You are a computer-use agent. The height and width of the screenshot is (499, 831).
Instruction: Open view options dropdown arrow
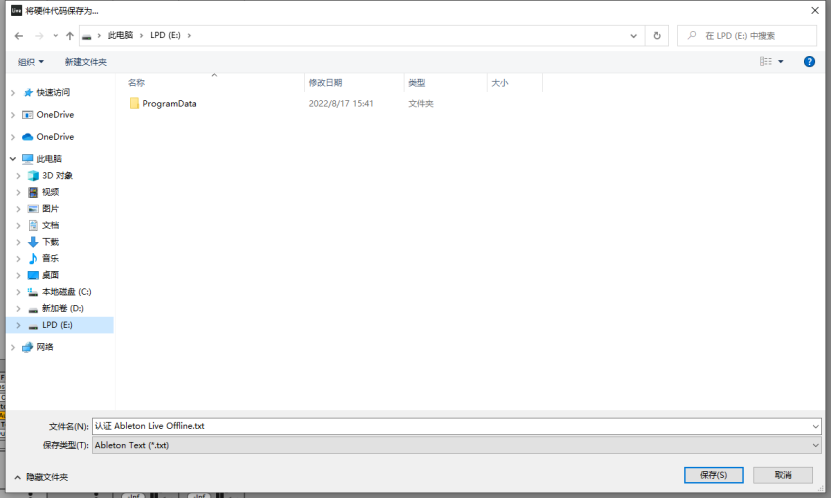tap(781, 61)
